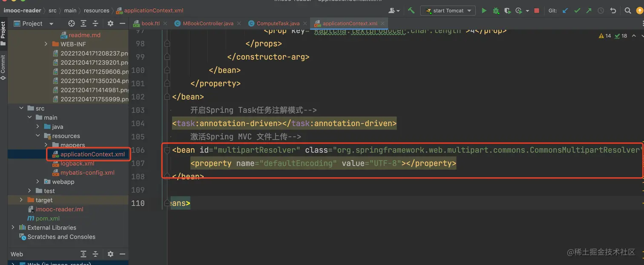Expand the test folder
Screen dimensions: 644x265
coord(29,191)
